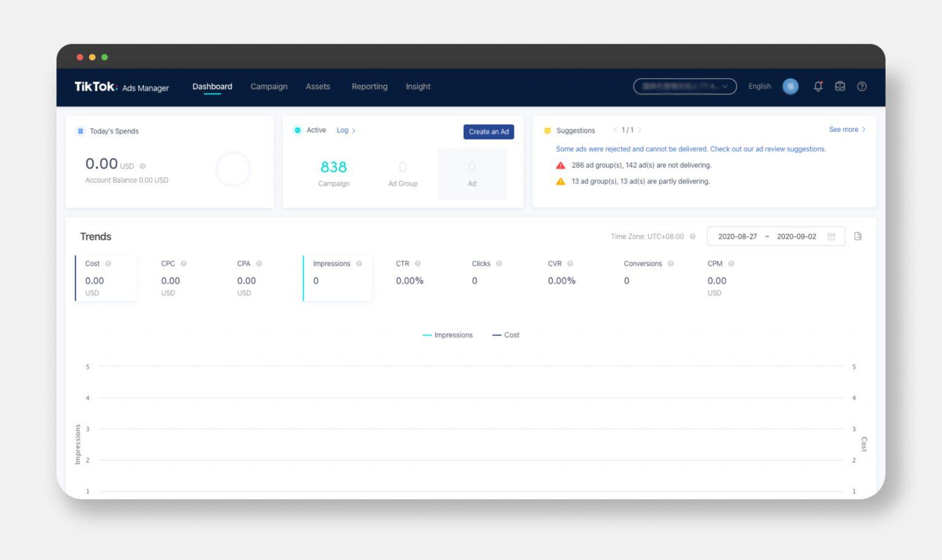Viewport: 942px width, 560px height.
Task: Open the English language selector
Action: (x=759, y=86)
